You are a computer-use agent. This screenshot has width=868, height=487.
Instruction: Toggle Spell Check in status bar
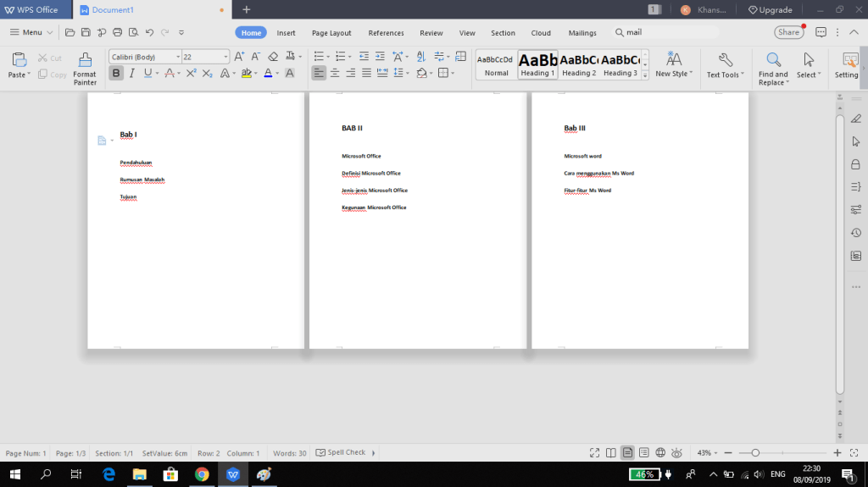point(341,453)
